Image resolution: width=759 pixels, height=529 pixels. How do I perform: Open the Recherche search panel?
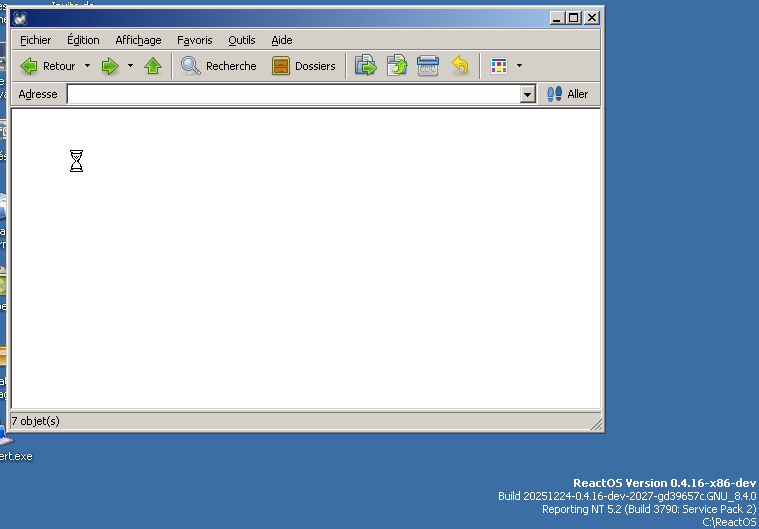click(219, 66)
